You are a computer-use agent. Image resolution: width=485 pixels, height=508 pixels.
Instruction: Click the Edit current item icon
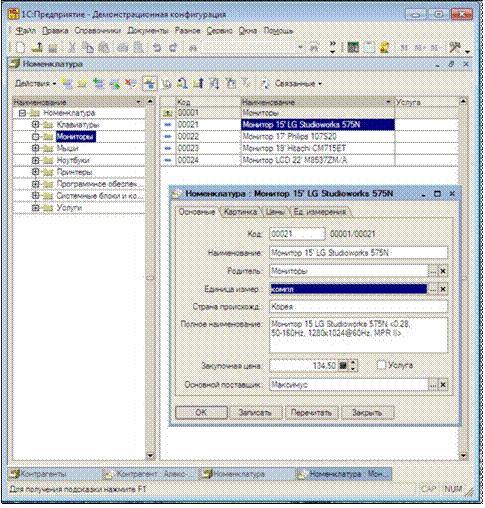click(115, 84)
